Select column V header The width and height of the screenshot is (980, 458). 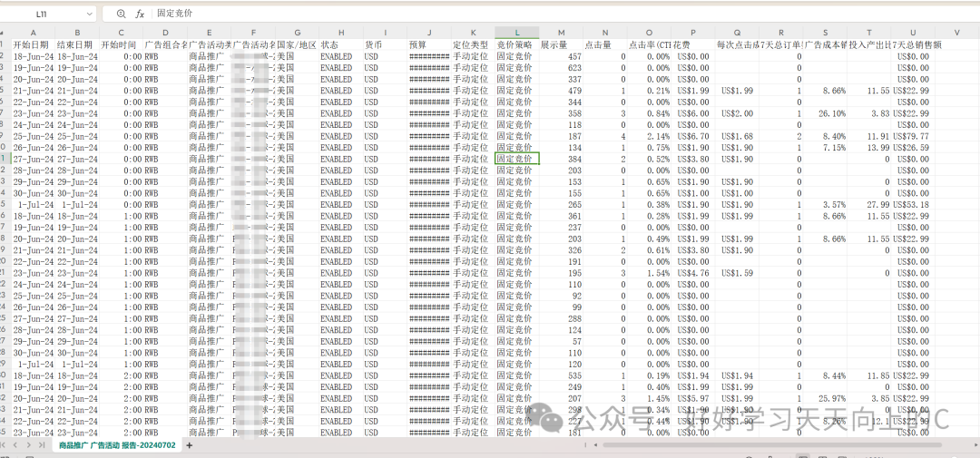957,33
